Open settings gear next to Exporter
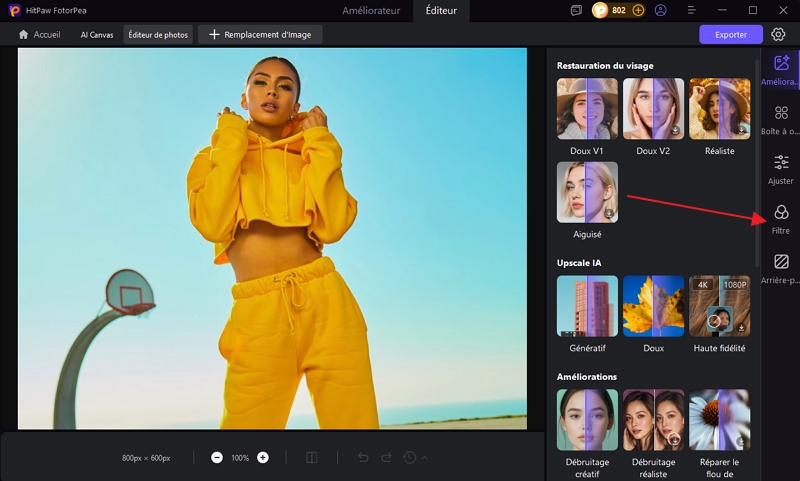800x481 pixels. tap(778, 34)
